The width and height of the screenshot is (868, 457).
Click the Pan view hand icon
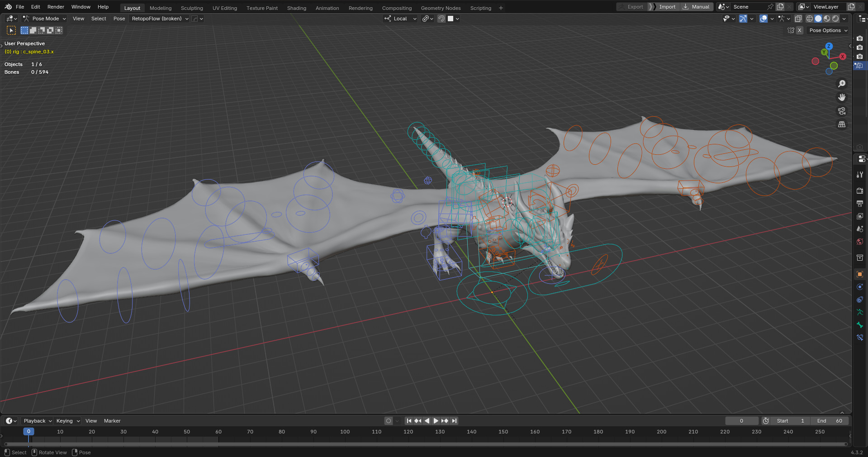842,97
